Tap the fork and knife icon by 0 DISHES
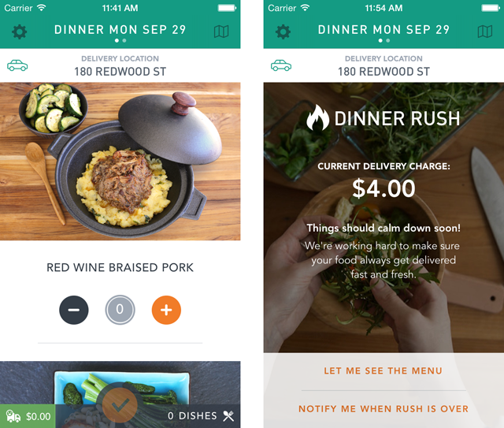This screenshot has height=428, width=504. tap(228, 415)
